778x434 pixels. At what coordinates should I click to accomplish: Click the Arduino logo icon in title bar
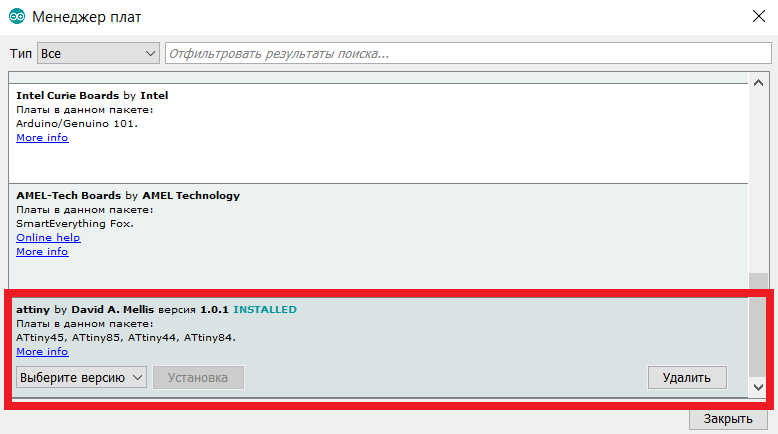pos(17,16)
